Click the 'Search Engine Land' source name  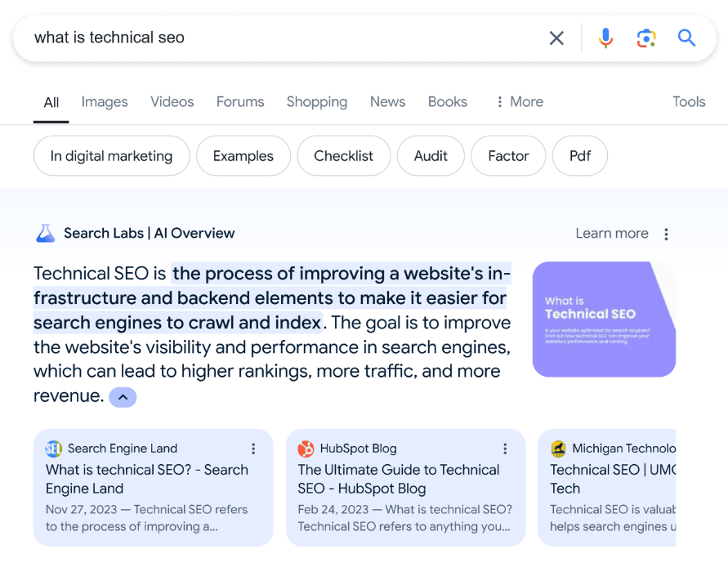[x=123, y=449]
